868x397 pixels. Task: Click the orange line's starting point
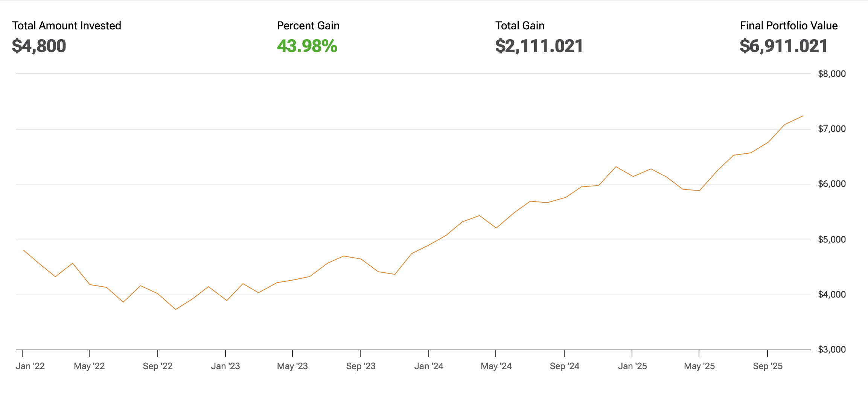pyautogui.click(x=24, y=250)
